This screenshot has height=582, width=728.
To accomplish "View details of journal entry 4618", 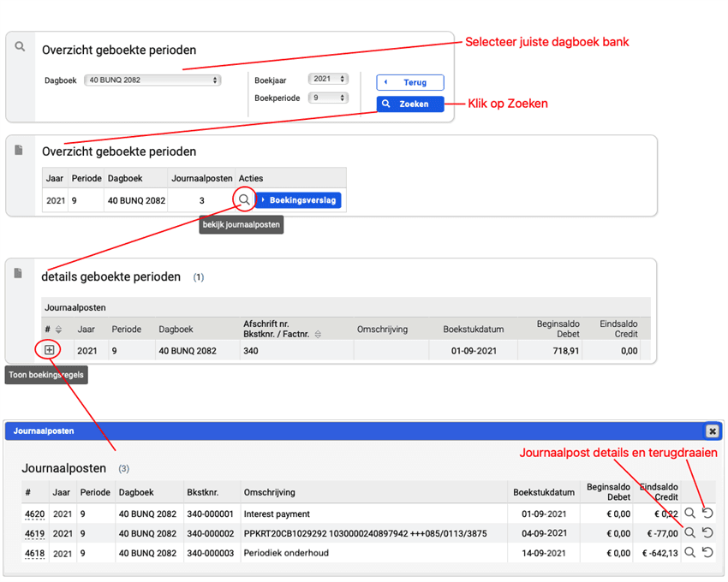I will click(x=690, y=552).
